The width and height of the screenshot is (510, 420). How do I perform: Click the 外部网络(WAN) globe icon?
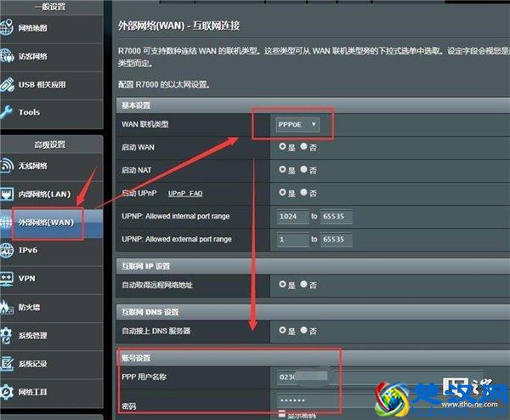point(6,222)
